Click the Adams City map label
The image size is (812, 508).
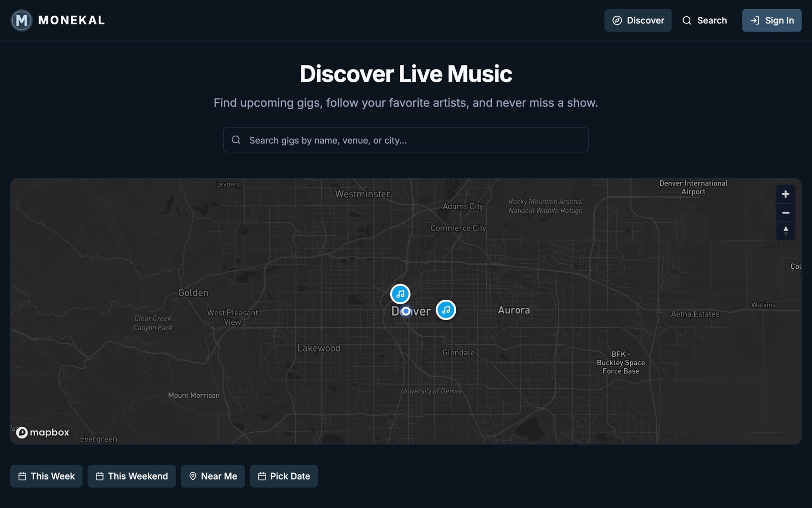(463, 206)
